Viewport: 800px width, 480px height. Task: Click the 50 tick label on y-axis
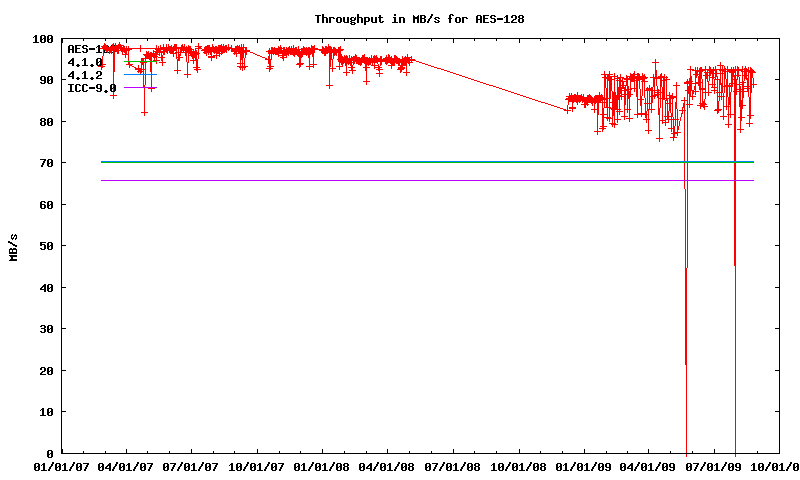(46, 246)
